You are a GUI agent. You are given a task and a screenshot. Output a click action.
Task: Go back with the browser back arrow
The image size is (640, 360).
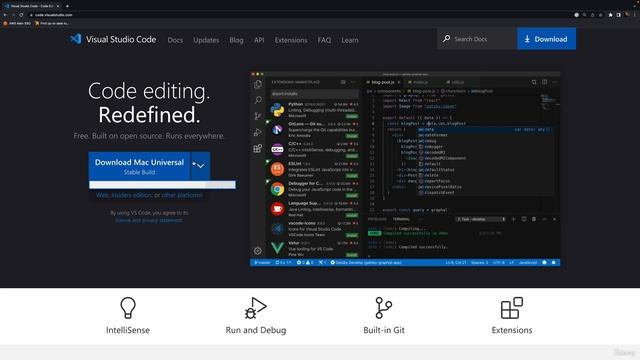click(5, 15)
